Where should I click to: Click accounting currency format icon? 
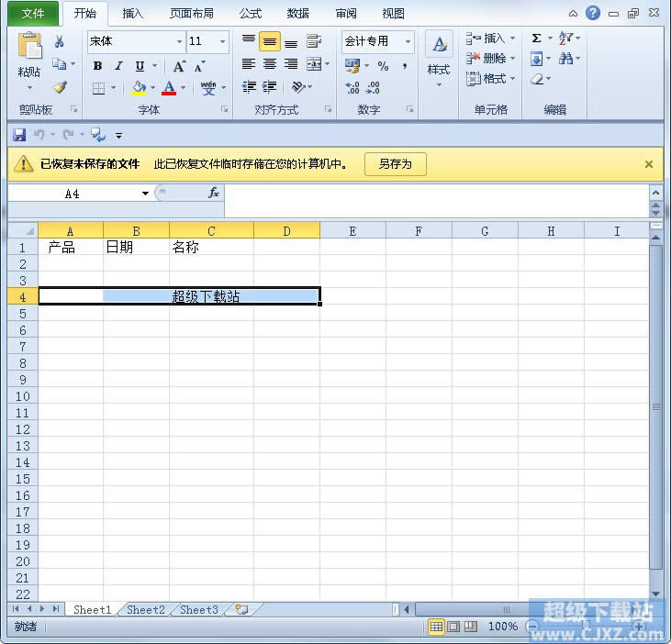[x=352, y=65]
